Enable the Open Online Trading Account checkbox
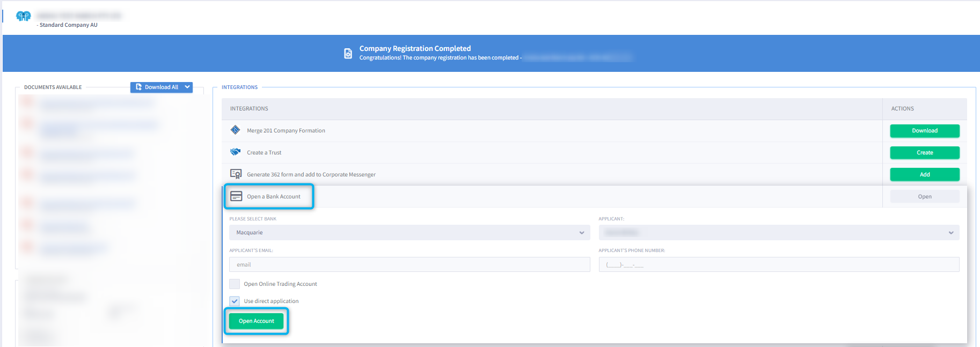 [235, 284]
